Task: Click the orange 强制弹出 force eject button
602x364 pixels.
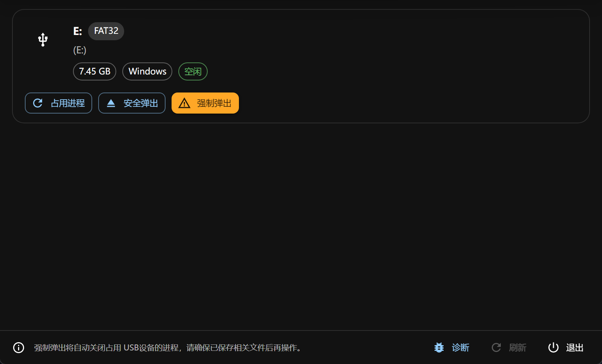Action: [205, 103]
